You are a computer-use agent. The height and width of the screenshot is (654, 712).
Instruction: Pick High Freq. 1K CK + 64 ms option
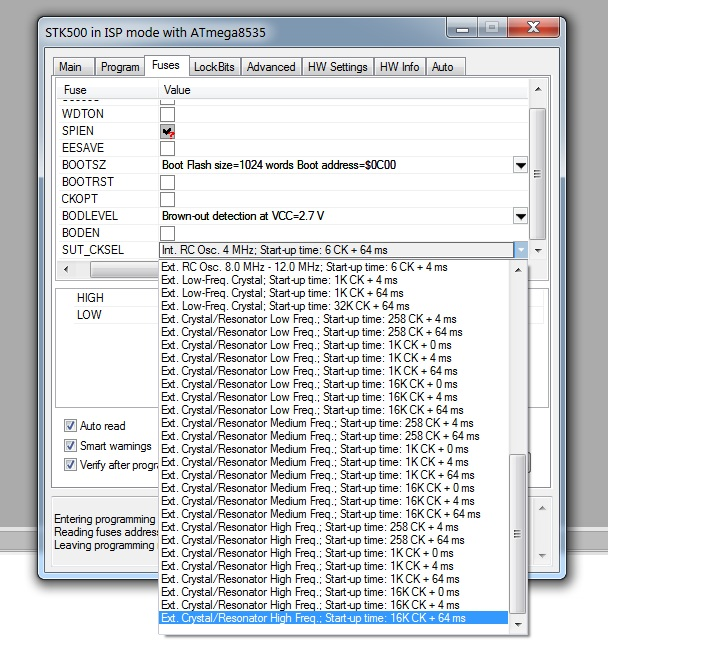point(334,580)
